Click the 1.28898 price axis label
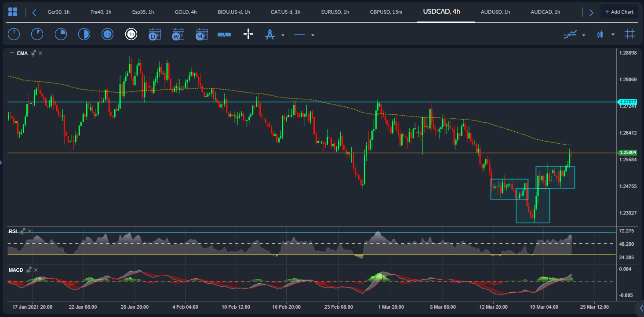 (628, 53)
